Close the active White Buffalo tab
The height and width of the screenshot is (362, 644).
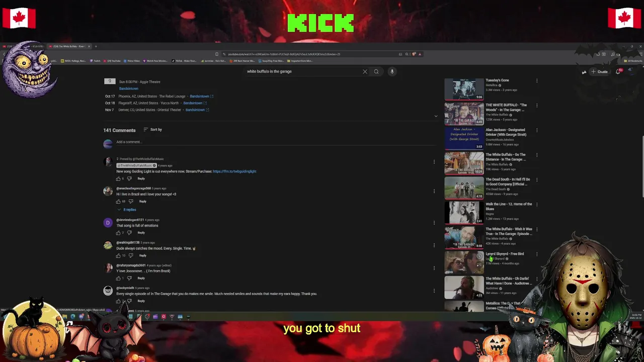89,46
